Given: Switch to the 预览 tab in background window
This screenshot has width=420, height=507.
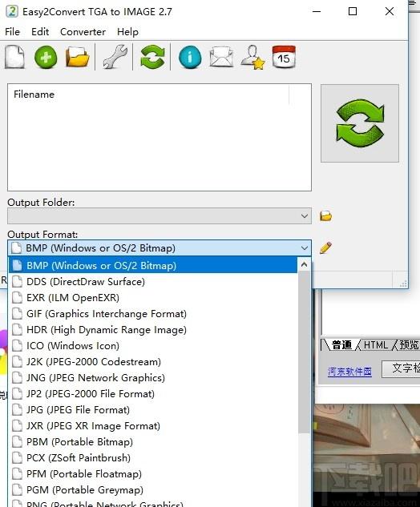Looking at the screenshot, I should (409, 344).
